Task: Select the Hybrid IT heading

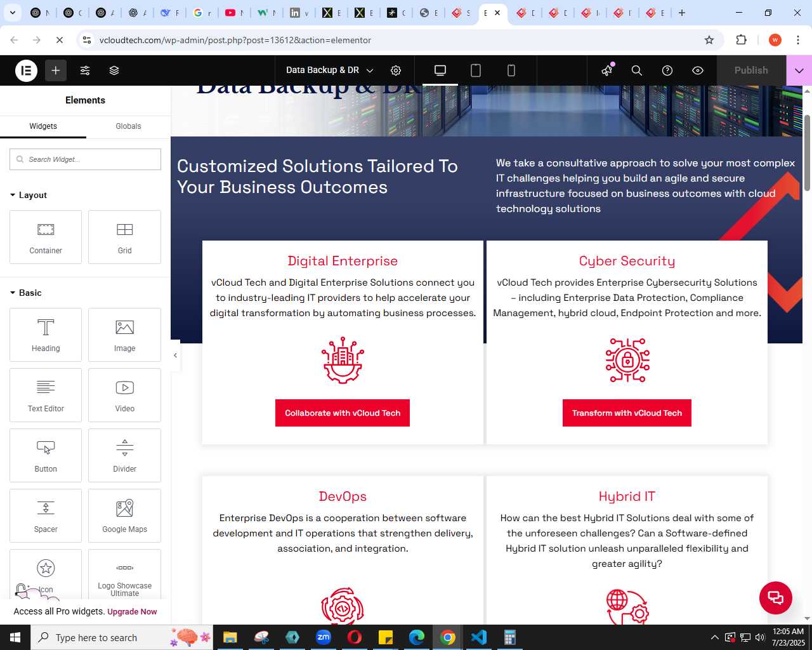Action: point(627,496)
